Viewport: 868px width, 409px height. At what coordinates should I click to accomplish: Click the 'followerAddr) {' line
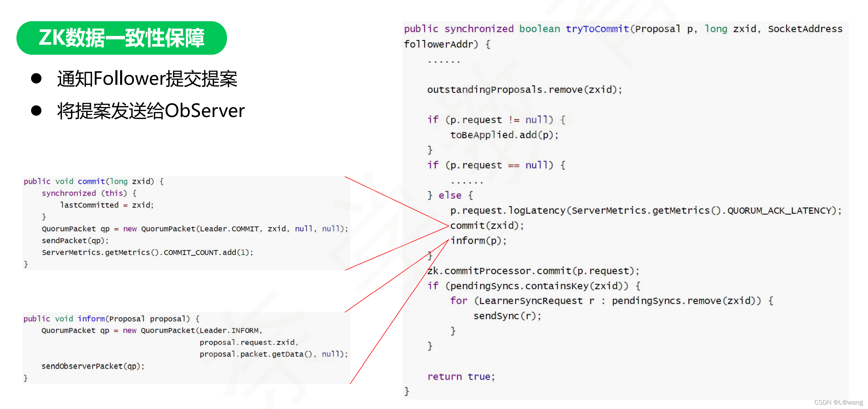[x=447, y=44]
